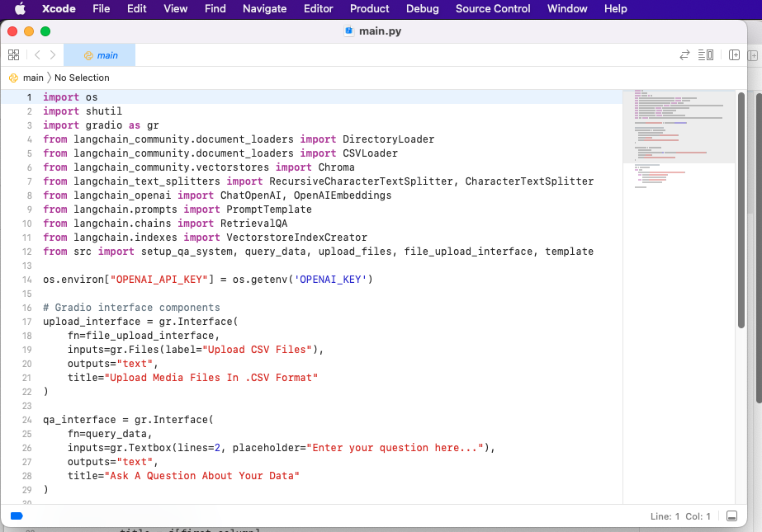Click "Enter your question here..." placeholder string

click(395, 448)
